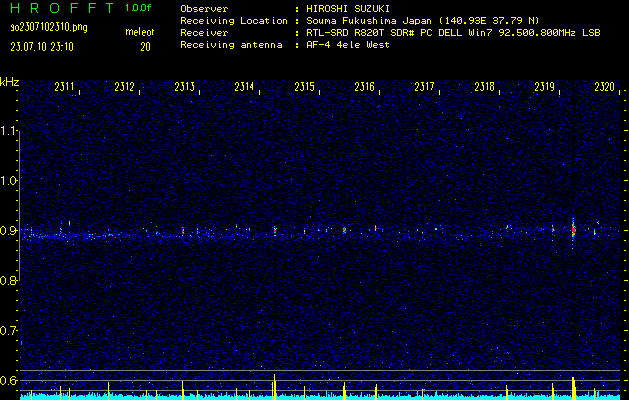Screen dimensions: 629x400
Task: Click the 0.9 kHz axis label
Action: point(9,230)
